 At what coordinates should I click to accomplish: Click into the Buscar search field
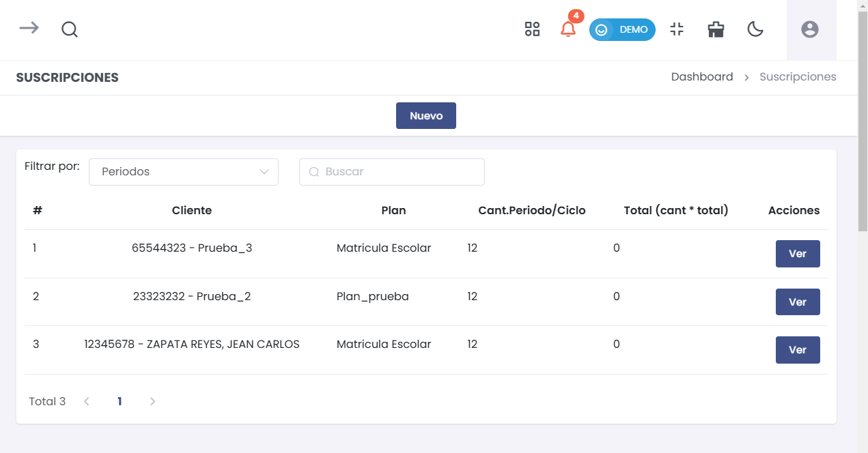click(400, 172)
